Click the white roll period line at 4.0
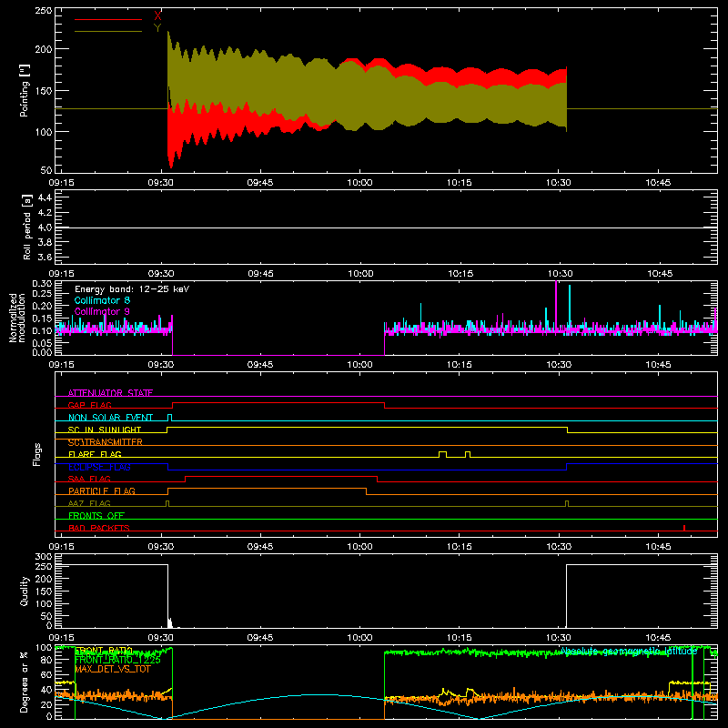 386,227
